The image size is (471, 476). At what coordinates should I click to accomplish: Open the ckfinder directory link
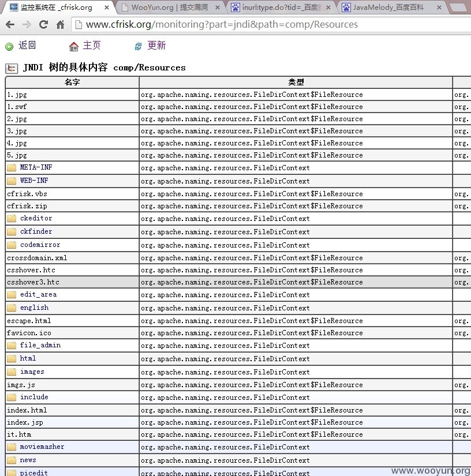pyautogui.click(x=36, y=231)
